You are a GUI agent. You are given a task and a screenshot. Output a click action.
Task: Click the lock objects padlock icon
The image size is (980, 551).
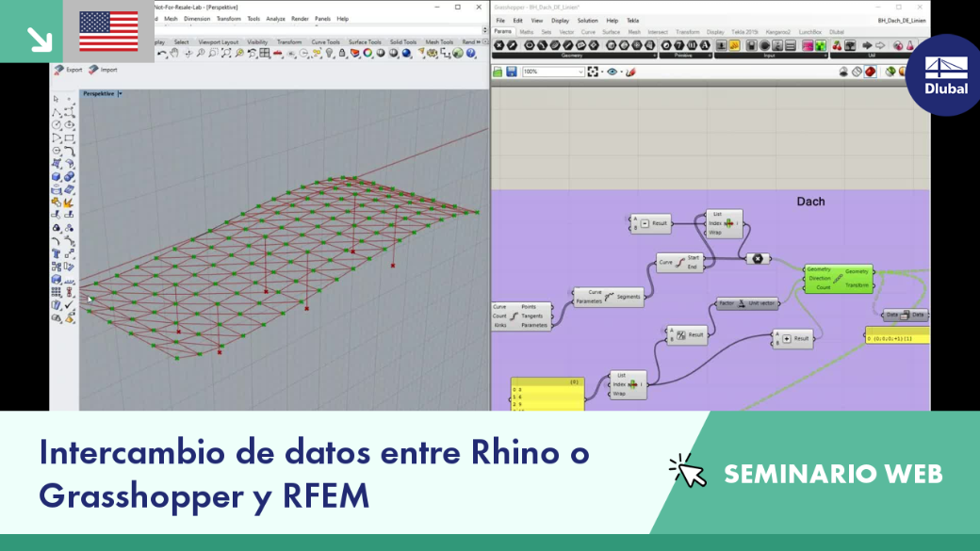point(342,54)
